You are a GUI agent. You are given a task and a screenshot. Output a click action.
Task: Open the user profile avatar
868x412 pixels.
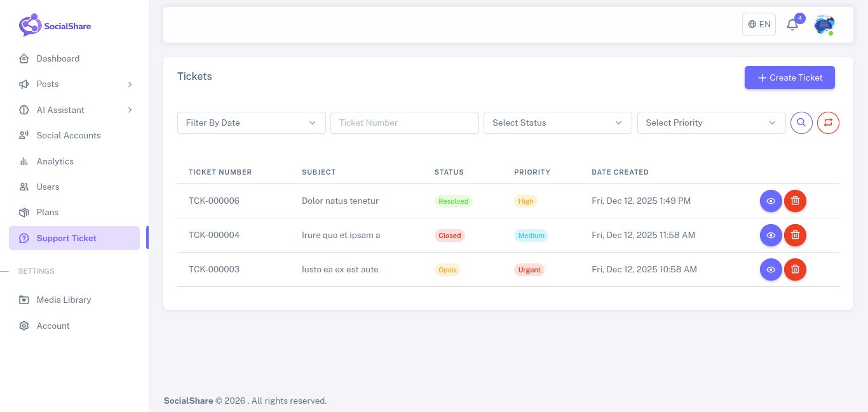(x=824, y=25)
